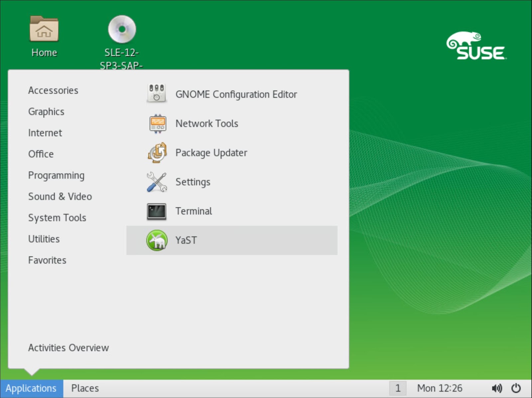Launch Network Tools via its icon

pos(157,123)
